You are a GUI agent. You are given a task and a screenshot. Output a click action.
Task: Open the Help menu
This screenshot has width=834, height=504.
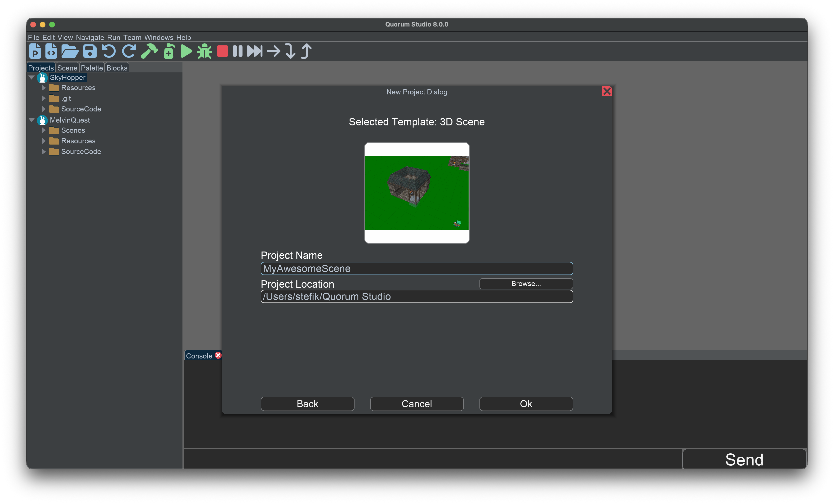click(x=184, y=37)
